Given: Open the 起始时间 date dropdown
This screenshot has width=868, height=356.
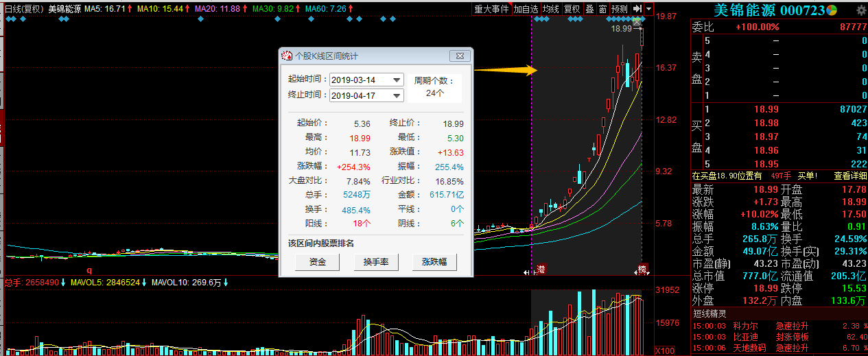Looking at the screenshot, I should [397, 80].
